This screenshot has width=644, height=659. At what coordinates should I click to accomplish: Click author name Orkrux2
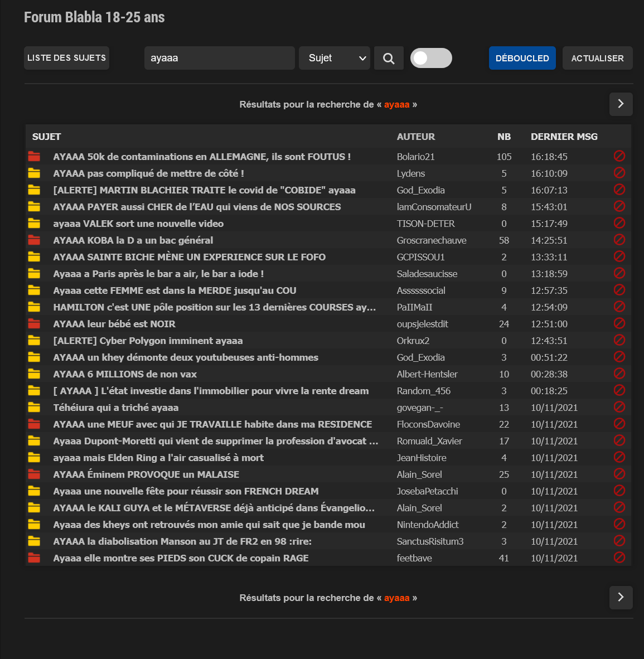[413, 341]
